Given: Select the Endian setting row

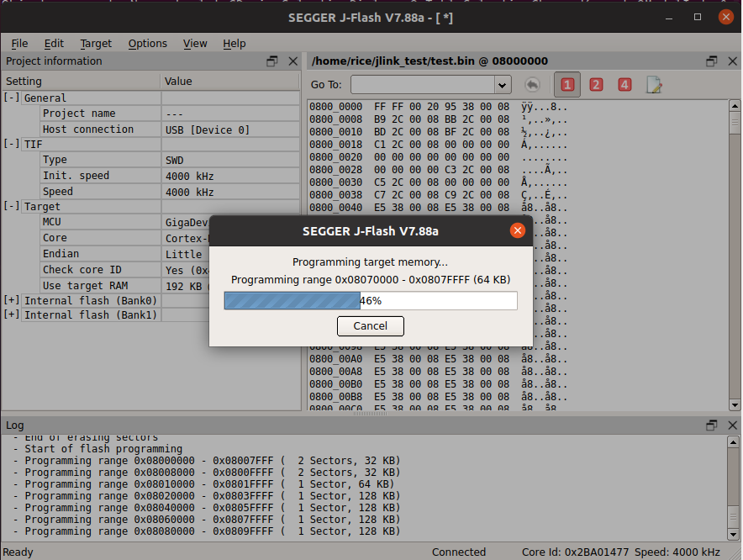Looking at the screenshot, I should 125,254.
